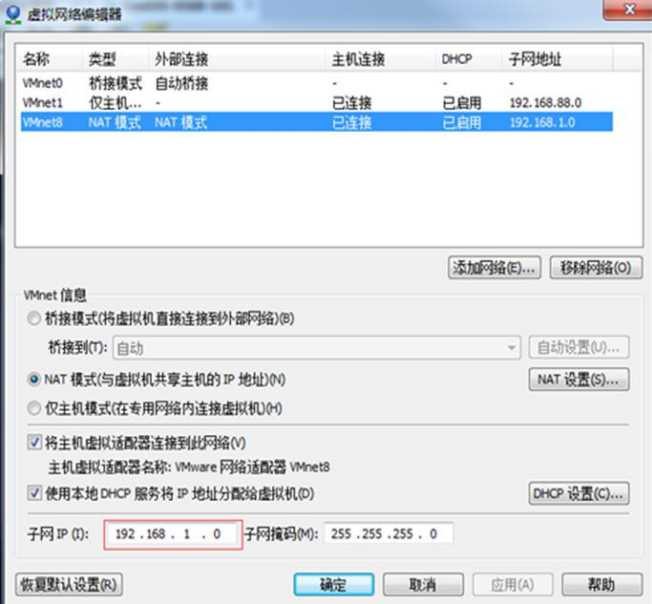652x604 pixels.
Task: Click the 192.168.88.0 subnet address cell
Action: 545,103
